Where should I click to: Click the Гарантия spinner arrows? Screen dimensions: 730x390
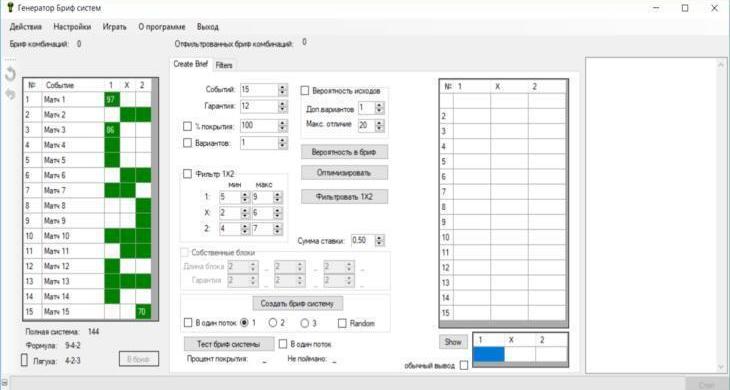(x=283, y=107)
